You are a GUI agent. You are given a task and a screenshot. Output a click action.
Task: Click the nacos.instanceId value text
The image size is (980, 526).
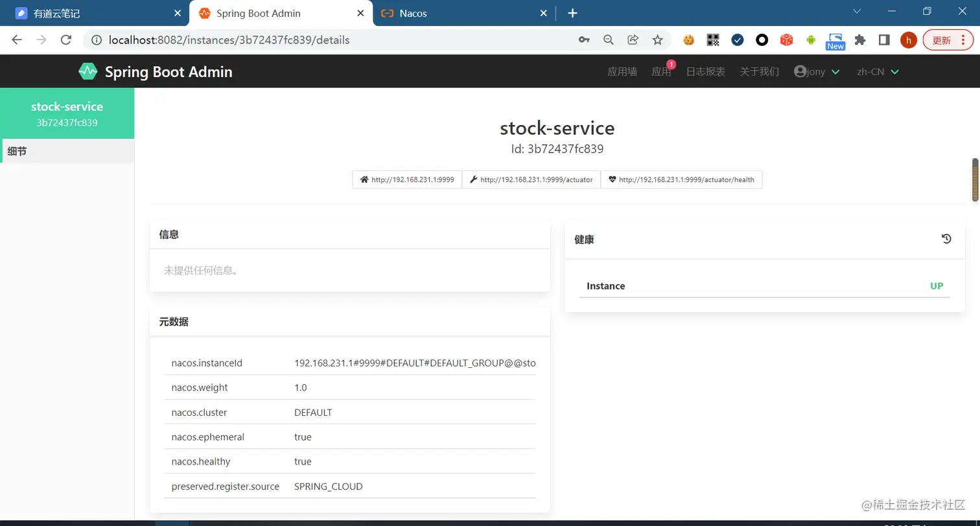point(415,363)
